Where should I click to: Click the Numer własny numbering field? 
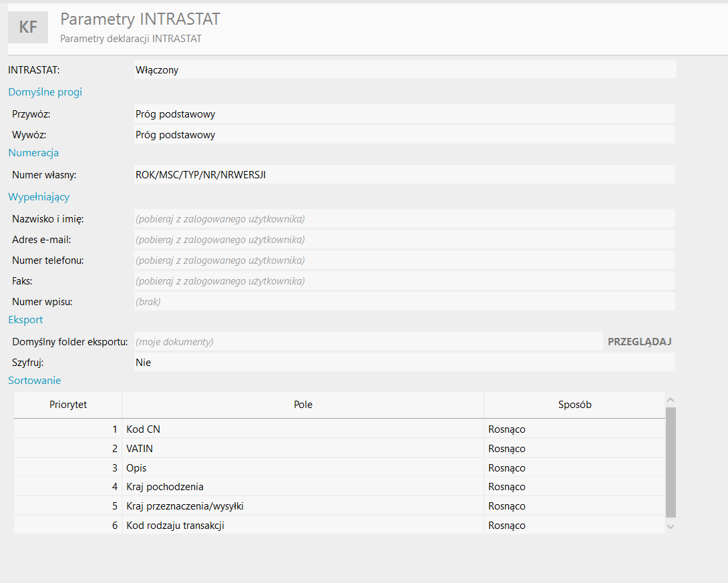pyautogui.click(x=405, y=175)
